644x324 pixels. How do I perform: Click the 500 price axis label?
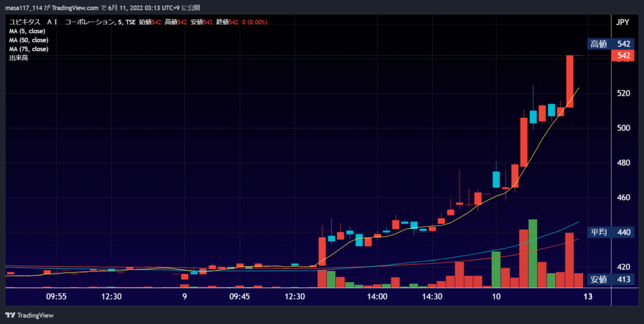(623, 128)
